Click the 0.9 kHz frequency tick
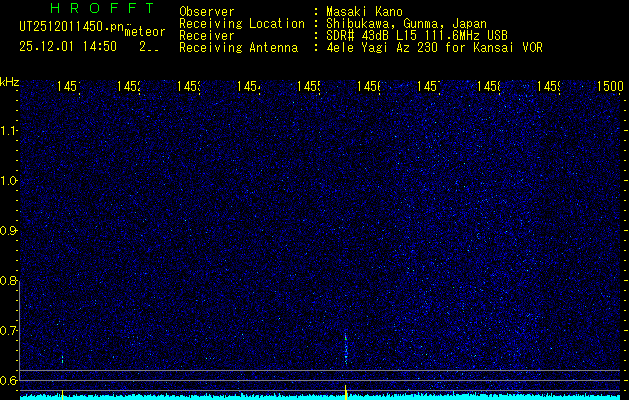Image resolution: width=629 pixels, height=400 pixels. point(9,230)
